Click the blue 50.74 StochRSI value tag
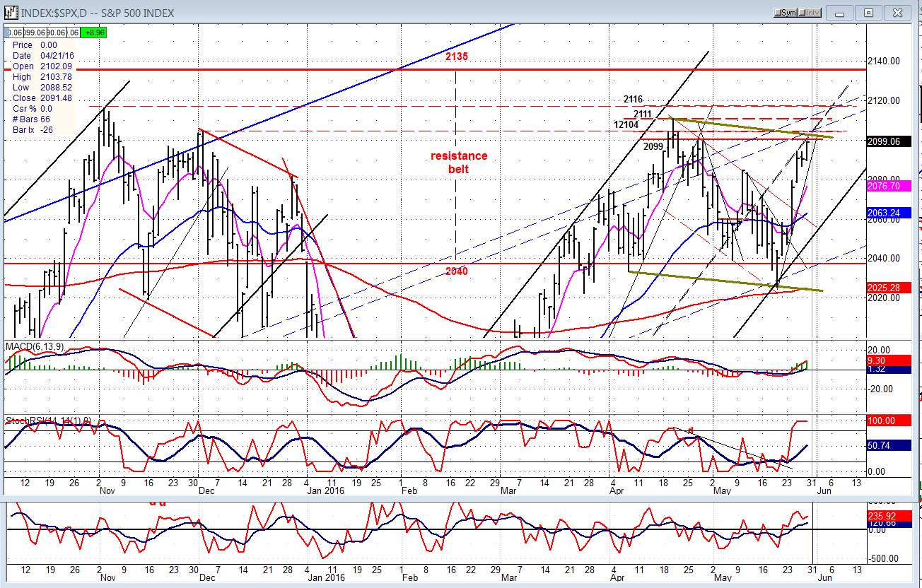Viewport: 922px width, 588px height. [x=889, y=446]
